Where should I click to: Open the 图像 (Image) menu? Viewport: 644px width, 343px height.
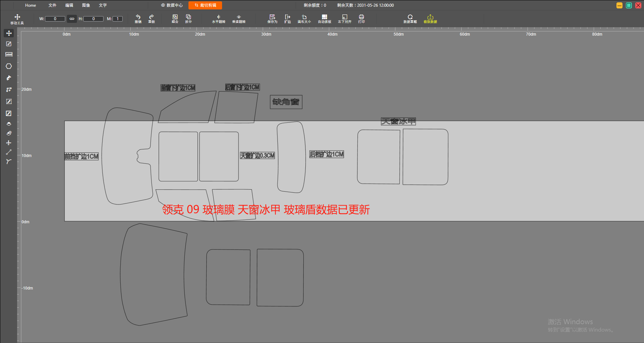(x=86, y=5)
